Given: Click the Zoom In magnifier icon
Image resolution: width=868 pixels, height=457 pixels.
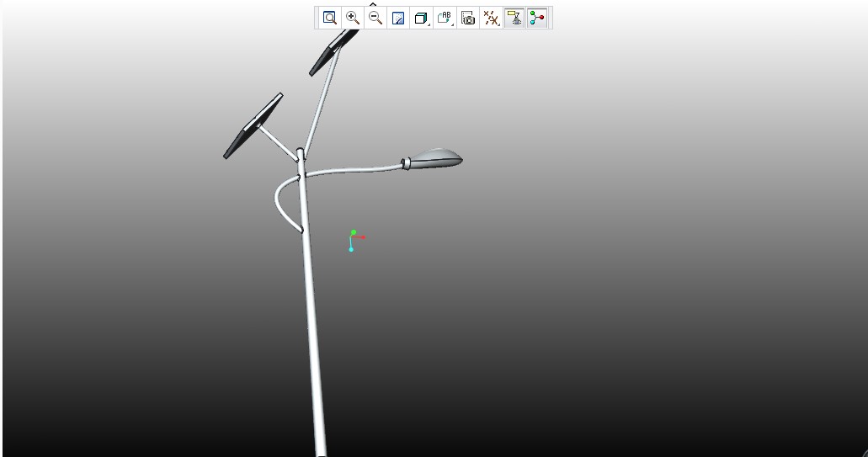Looking at the screenshot, I should tap(353, 18).
